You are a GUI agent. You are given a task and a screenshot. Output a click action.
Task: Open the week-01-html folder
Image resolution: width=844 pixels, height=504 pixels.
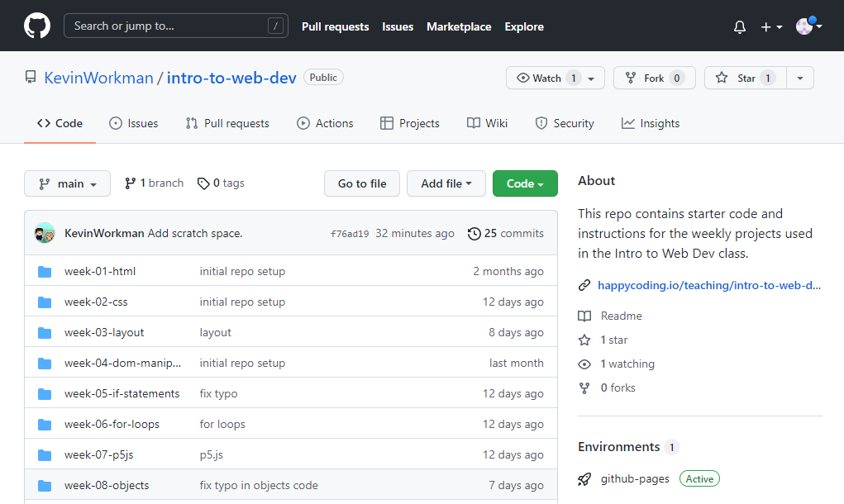click(100, 271)
